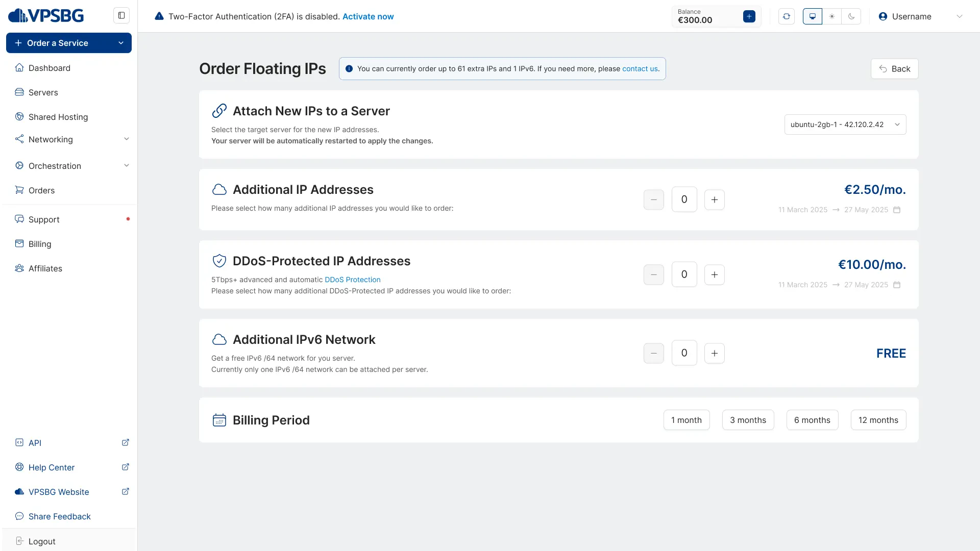Viewport: 980px width, 551px height.
Task: Select the 12 months billing period
Action: [x=878, y=420]
